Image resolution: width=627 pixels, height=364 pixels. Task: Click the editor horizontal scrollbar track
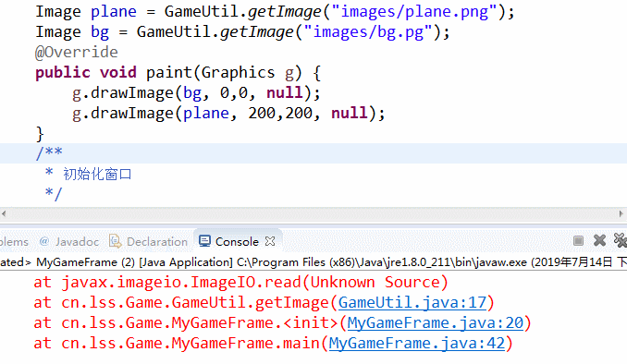coord(313,213)
